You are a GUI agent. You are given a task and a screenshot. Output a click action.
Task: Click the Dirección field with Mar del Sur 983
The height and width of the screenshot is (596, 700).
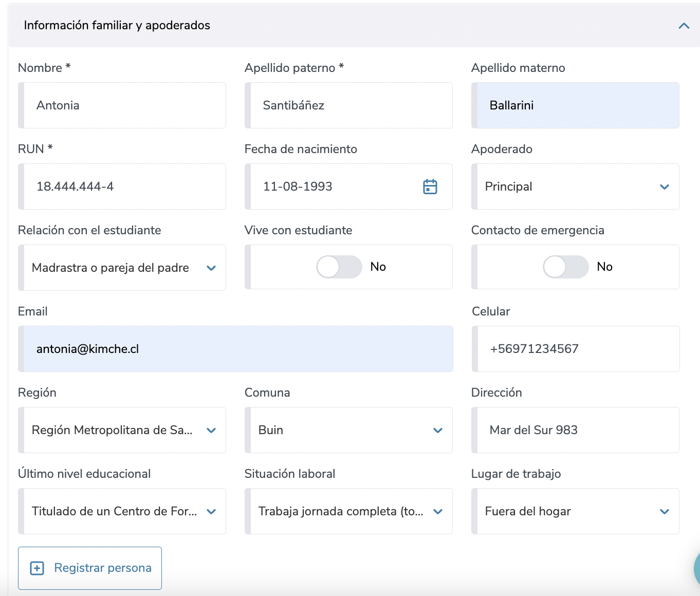(577, 430)
